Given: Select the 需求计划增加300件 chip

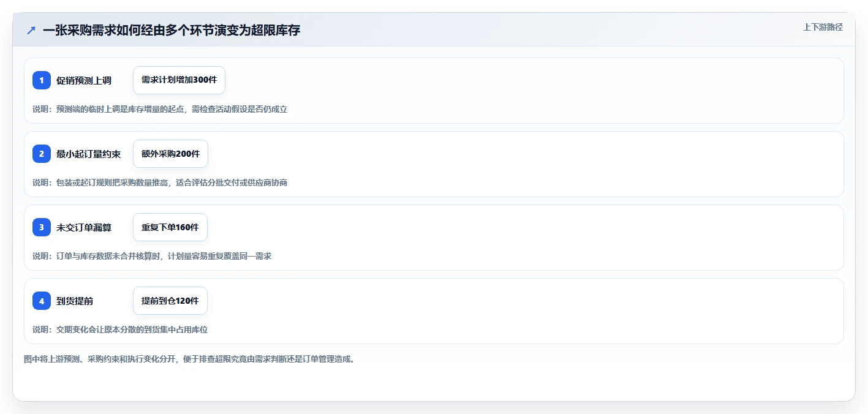Looking at the screenshot, I should click(x=179, y=80).
